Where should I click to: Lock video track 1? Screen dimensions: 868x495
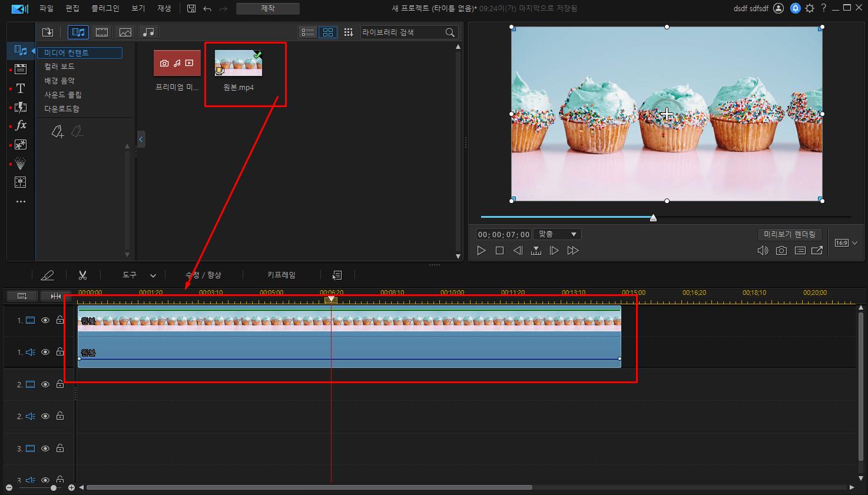[60, 320]
